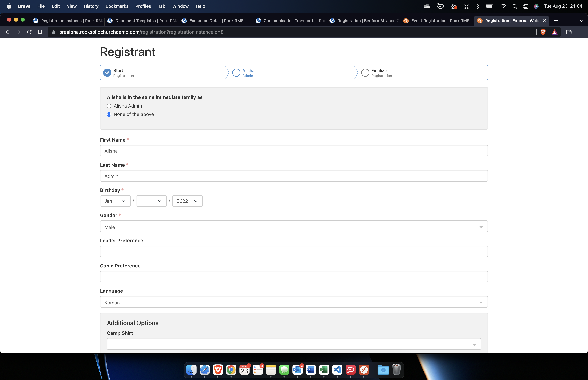This screenshot has height=380, width=588.
Task: Switch to Event Registration Rock RMS tab
Action: 437,21
